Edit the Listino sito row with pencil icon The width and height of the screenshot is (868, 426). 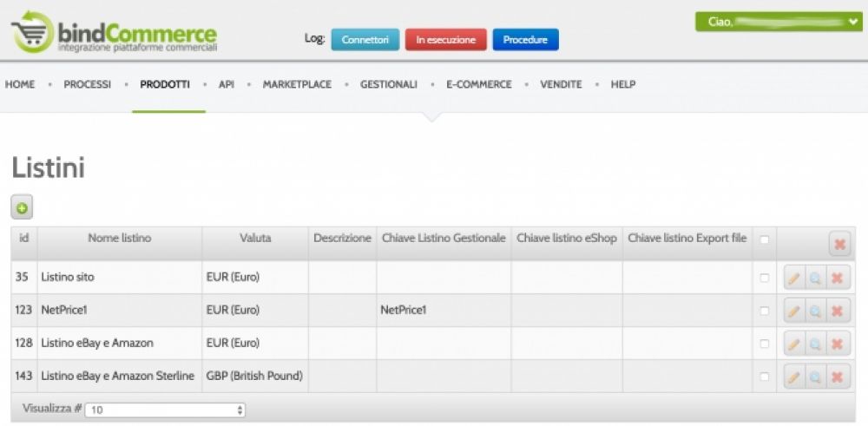coord(793,278)
